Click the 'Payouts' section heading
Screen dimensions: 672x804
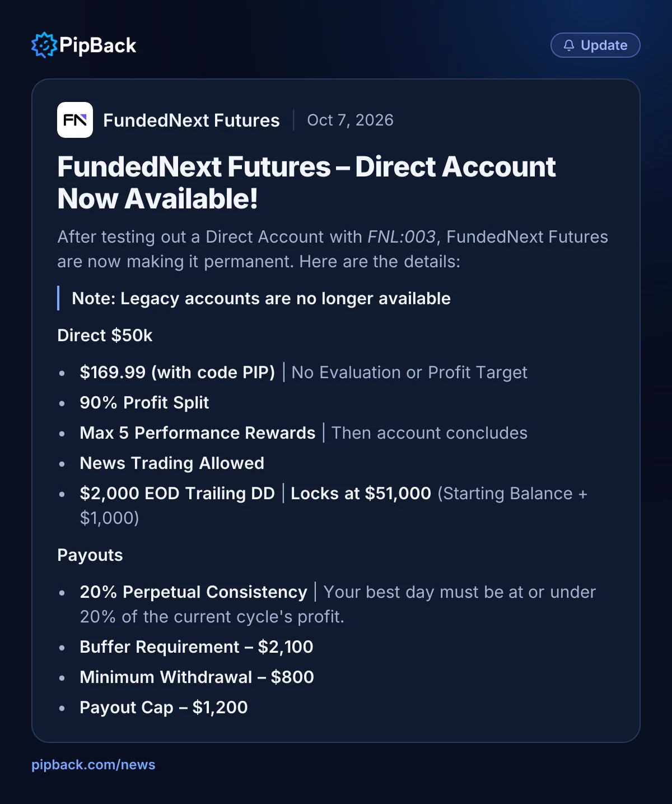[x=90, y=555]
